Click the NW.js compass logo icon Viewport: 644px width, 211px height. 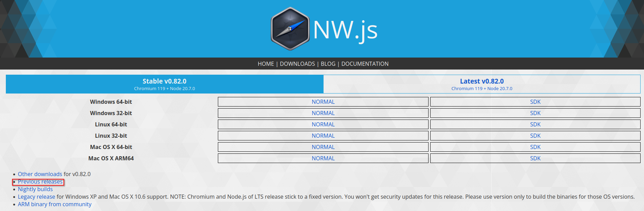[290, 29]
